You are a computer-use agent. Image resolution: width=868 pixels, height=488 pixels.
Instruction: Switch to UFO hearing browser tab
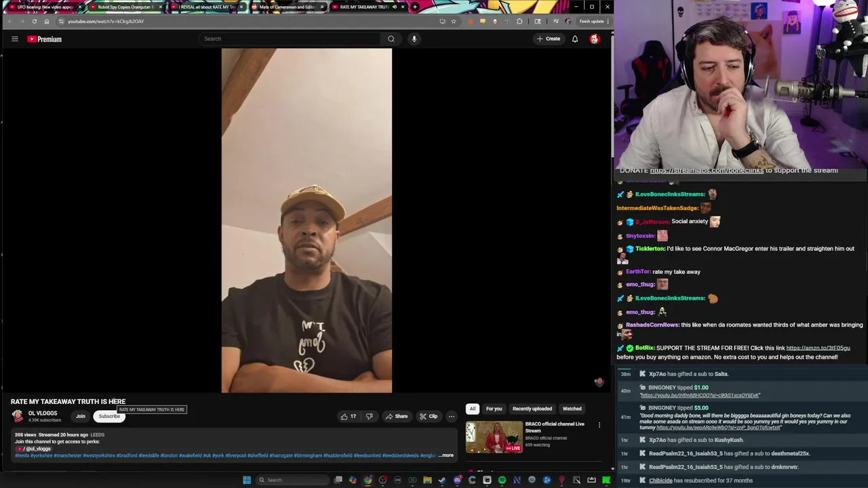45,7
